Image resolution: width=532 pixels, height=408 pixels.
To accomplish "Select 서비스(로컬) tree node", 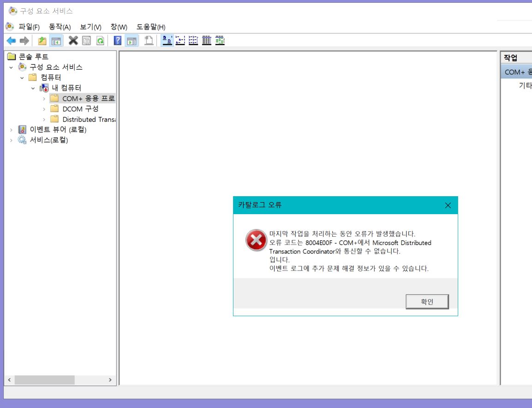I will (x=49, y=140).
